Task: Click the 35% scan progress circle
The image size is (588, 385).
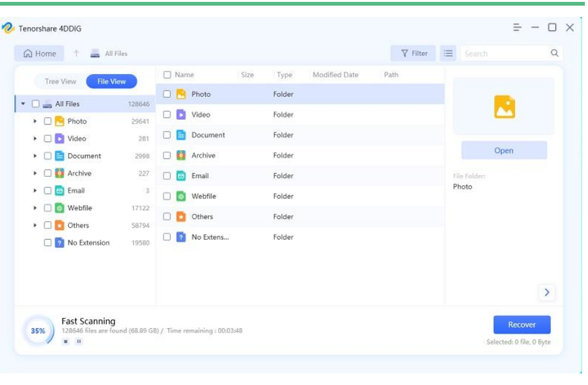Action: 38,331
